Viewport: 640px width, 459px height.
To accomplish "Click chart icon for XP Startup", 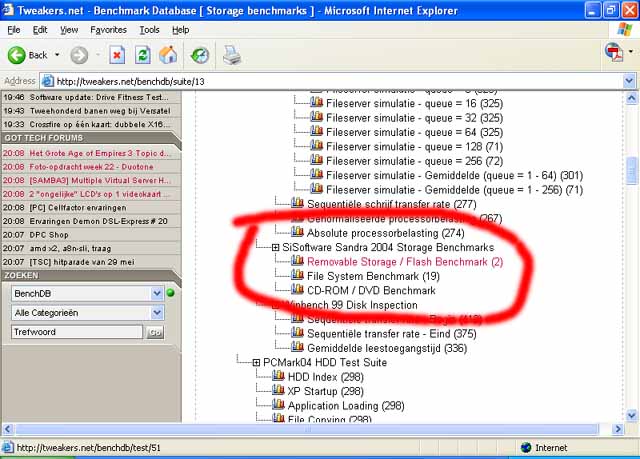I will (278, 390).
